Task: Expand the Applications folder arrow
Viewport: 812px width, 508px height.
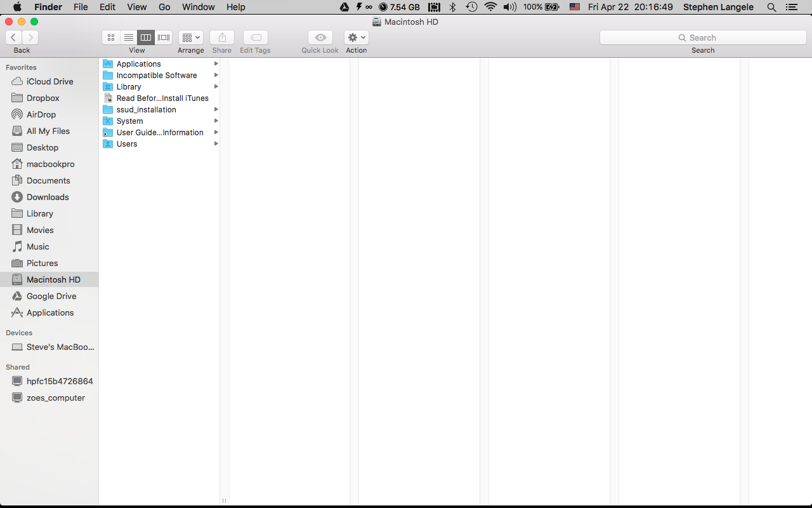Action: point(216,63)
